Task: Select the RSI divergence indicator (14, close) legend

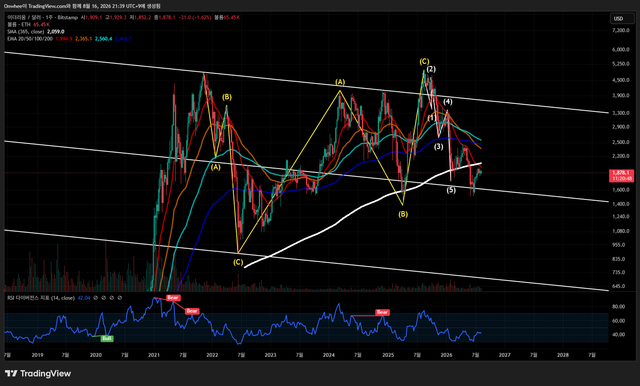Action: 41,298
